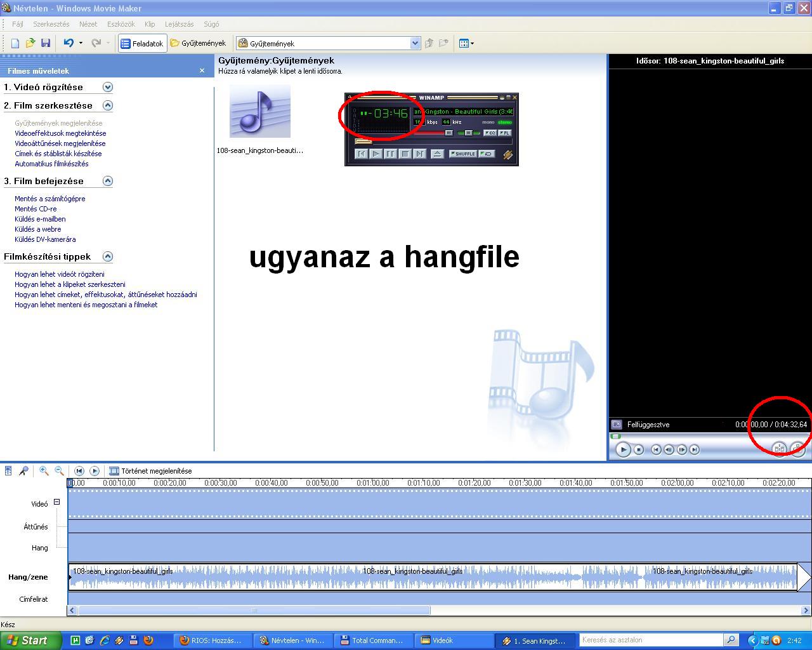Click Automatikus filmkészítés link
The width and height of the screenshot is (812, 650).
51,164
